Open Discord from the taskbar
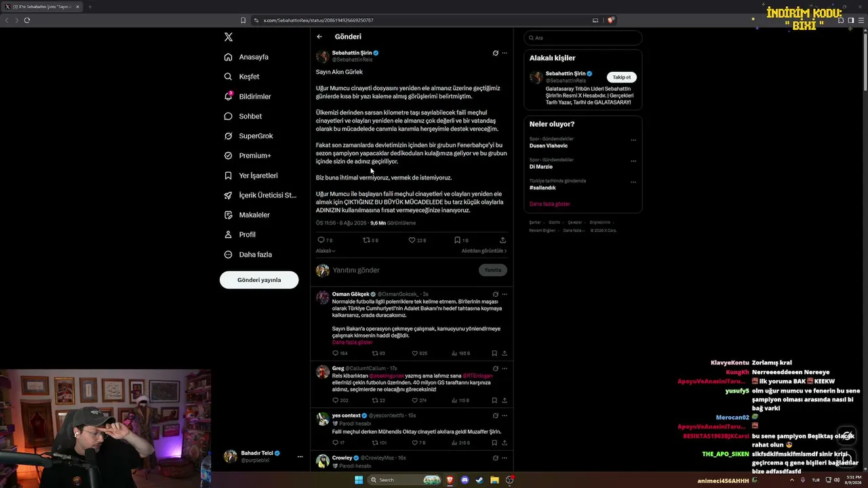Viewport: 868px width, 488px height. (465, 480)
